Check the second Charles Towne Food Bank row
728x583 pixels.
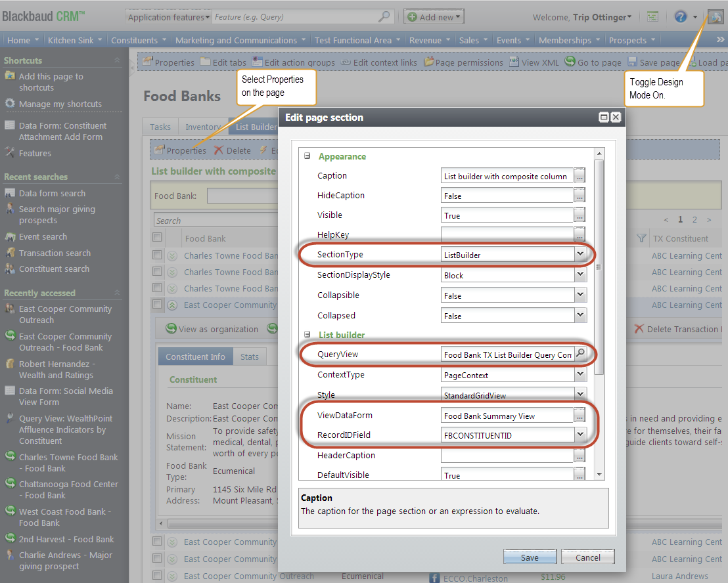coord(158,271)
